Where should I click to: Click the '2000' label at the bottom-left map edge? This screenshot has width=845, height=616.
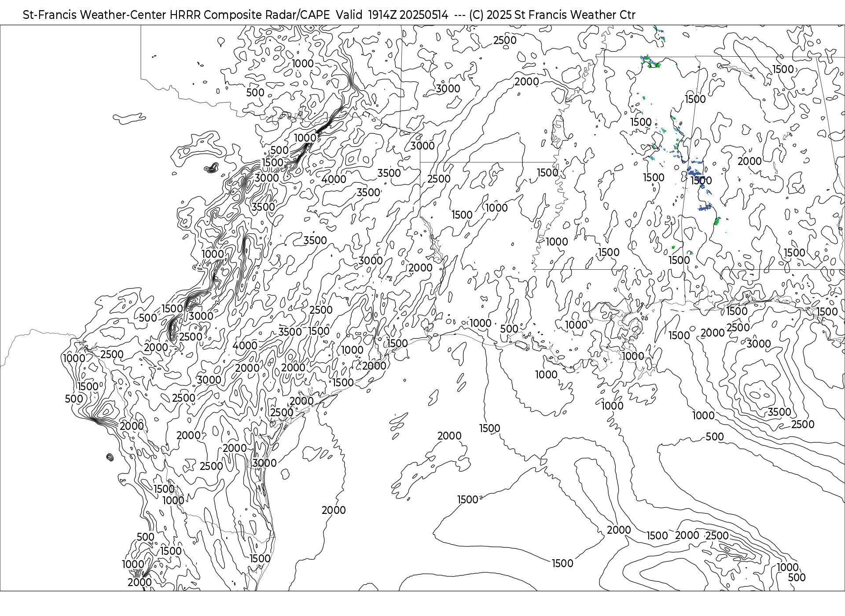pyautogui.click(x=140, y=582)
